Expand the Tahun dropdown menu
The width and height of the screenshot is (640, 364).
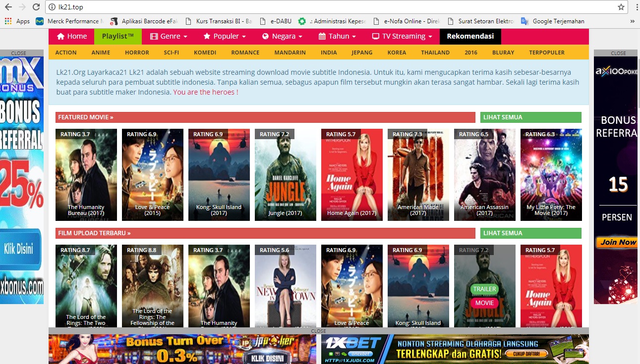337,36
